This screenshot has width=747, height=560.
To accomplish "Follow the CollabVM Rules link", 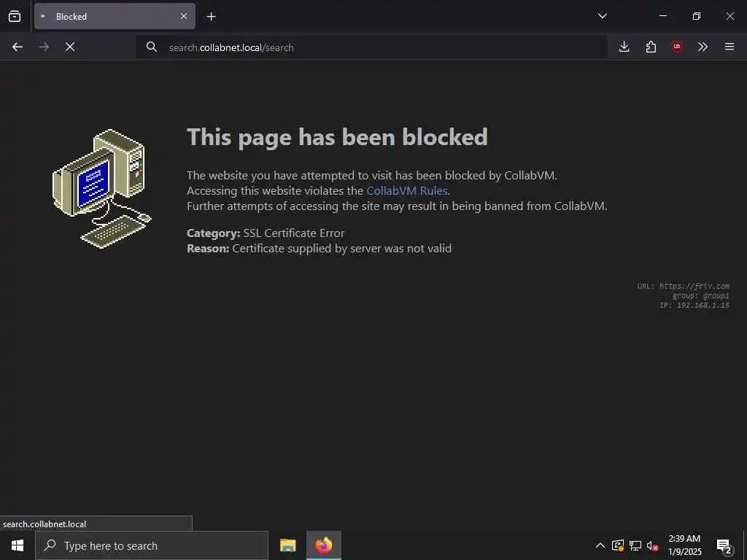I will 407,191.
